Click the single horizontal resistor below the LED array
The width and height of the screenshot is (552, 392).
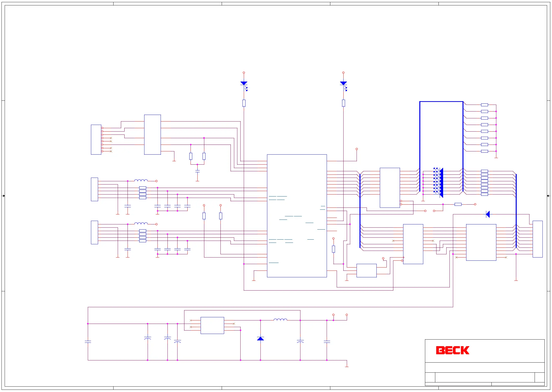tap(458, 204)
